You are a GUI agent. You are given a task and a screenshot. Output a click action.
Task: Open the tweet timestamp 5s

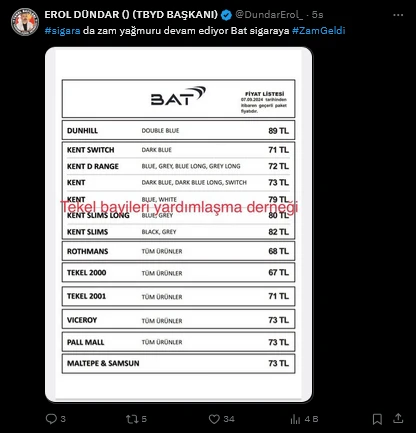318,15
